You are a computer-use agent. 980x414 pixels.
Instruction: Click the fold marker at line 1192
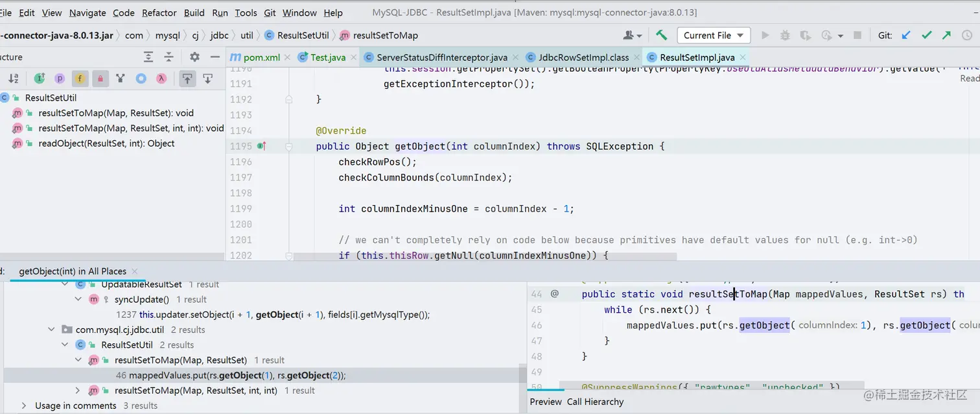point(290,99)
